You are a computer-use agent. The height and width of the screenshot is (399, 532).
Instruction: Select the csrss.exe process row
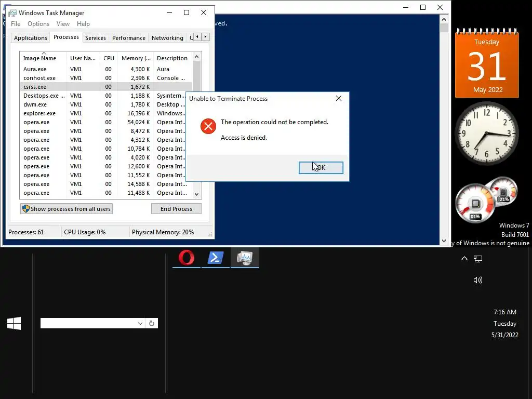(106, 87)
